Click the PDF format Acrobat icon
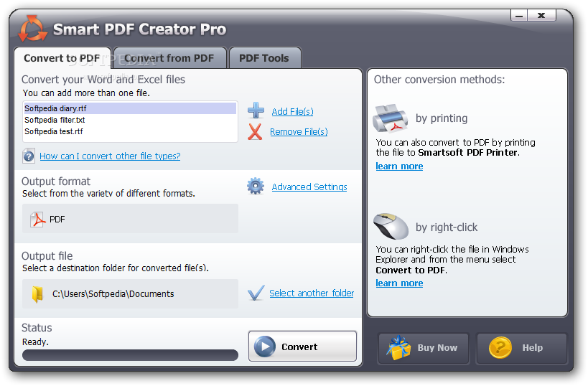Image resolution: width=588 pixels, height=386 pixels. pos(37,220)
